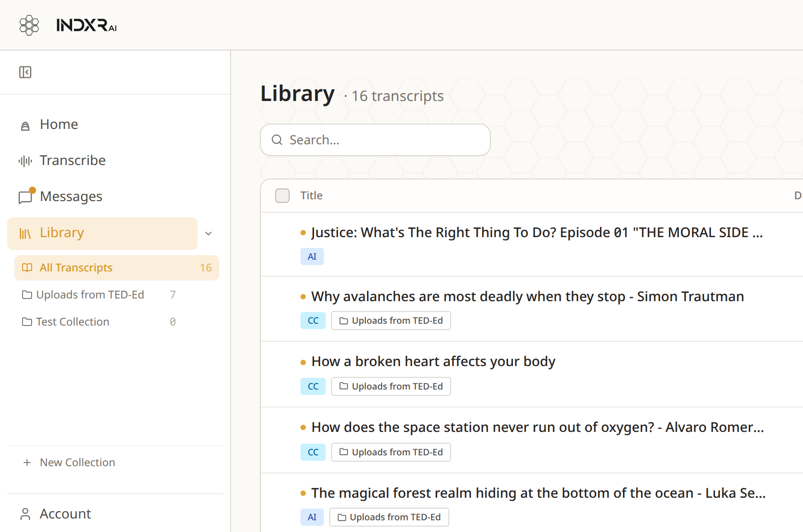Click the CC badge under broken heart row
This screenshot has width=803, height=532.
coord(313,386)
